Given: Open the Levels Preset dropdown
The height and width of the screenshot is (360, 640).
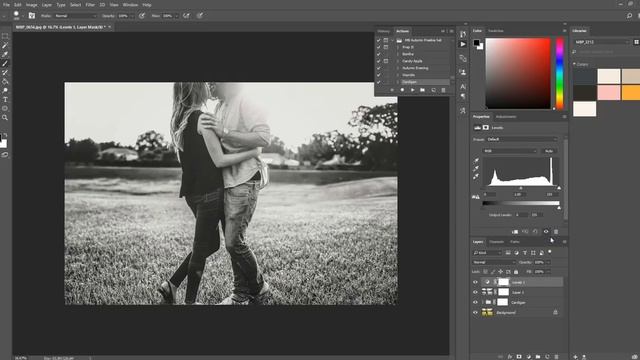Looking at the screenshot, I should pyautogui.click(x=522, y=139).
